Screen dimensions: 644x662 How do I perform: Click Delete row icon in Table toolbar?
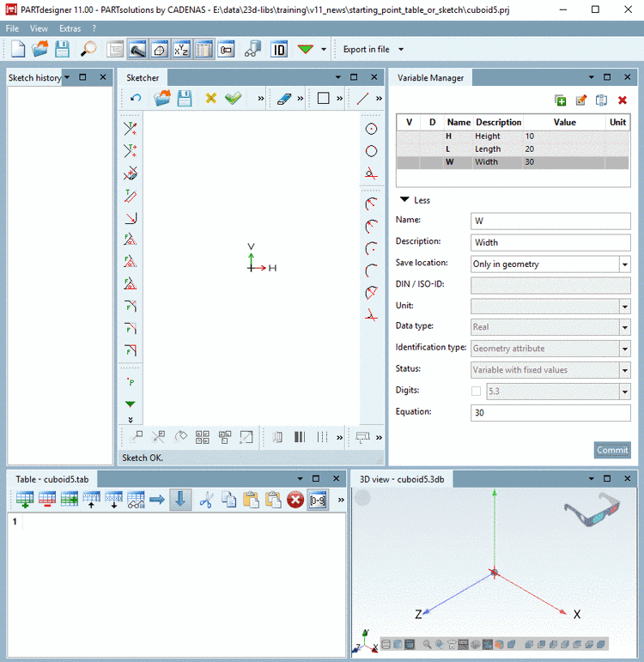(47, 500)
